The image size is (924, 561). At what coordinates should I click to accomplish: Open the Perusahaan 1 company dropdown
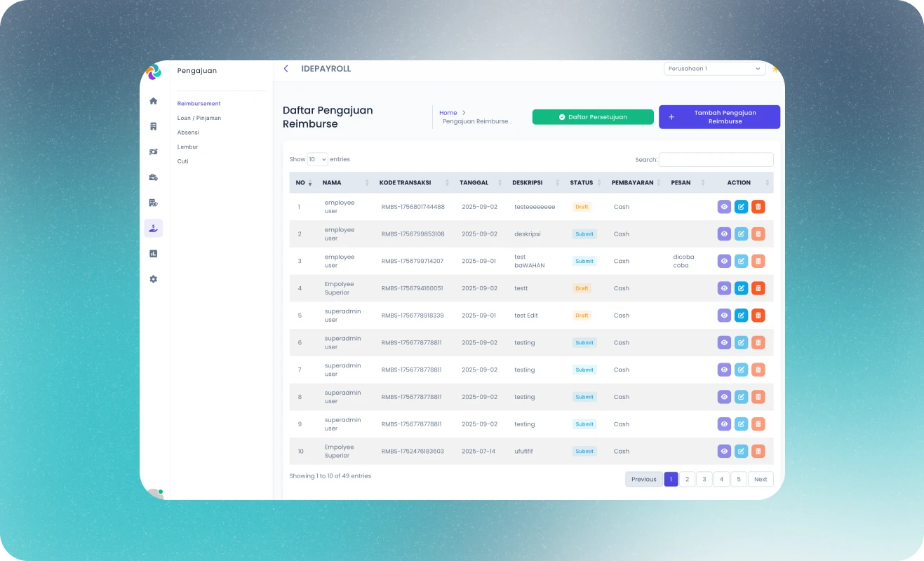click(714, 69)
